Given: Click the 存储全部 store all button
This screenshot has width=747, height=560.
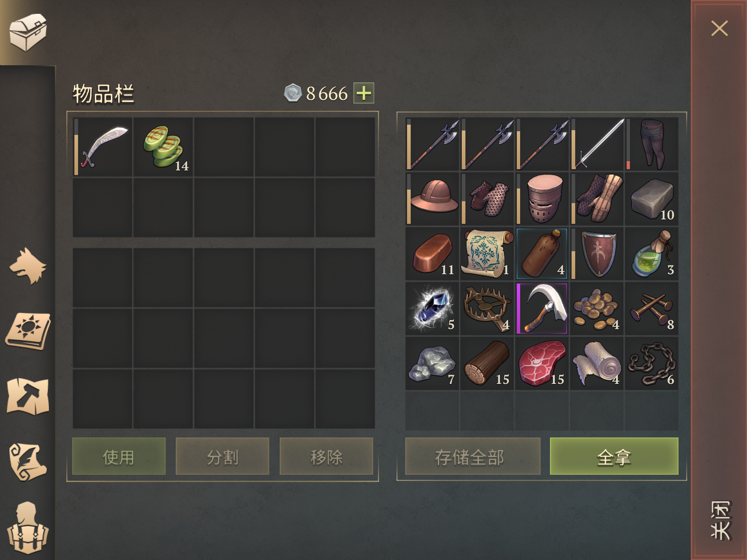Looking at the screenshot, I should [473, 456].
